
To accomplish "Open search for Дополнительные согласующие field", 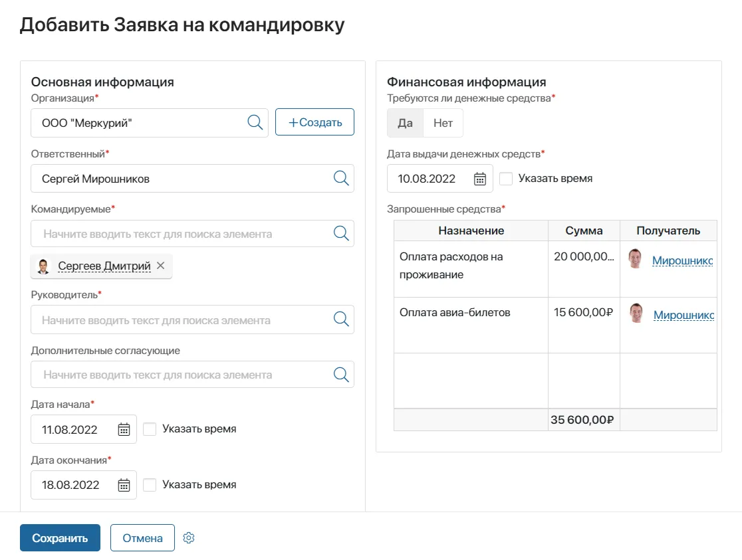I will point(341,374).
